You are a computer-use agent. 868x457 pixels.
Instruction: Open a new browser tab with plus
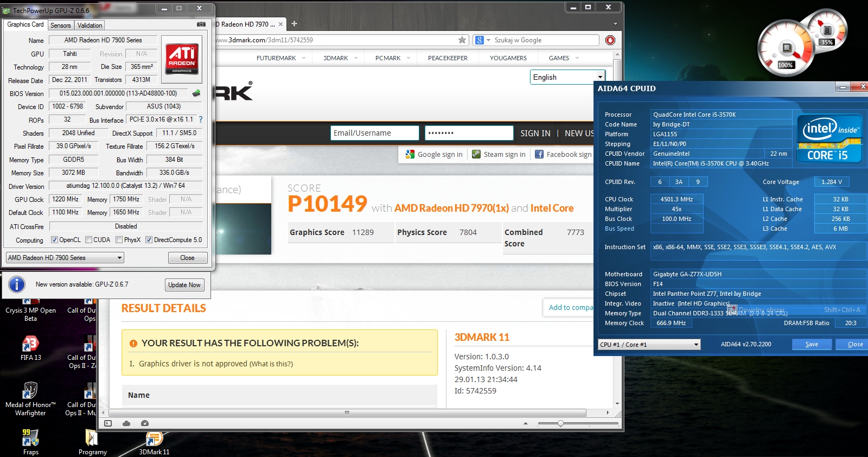click(x=295, y=24)
